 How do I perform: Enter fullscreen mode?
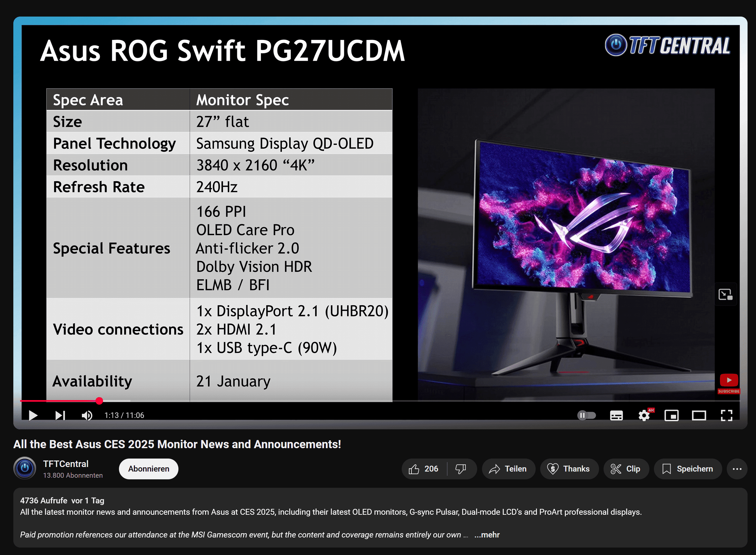point(726,416)
